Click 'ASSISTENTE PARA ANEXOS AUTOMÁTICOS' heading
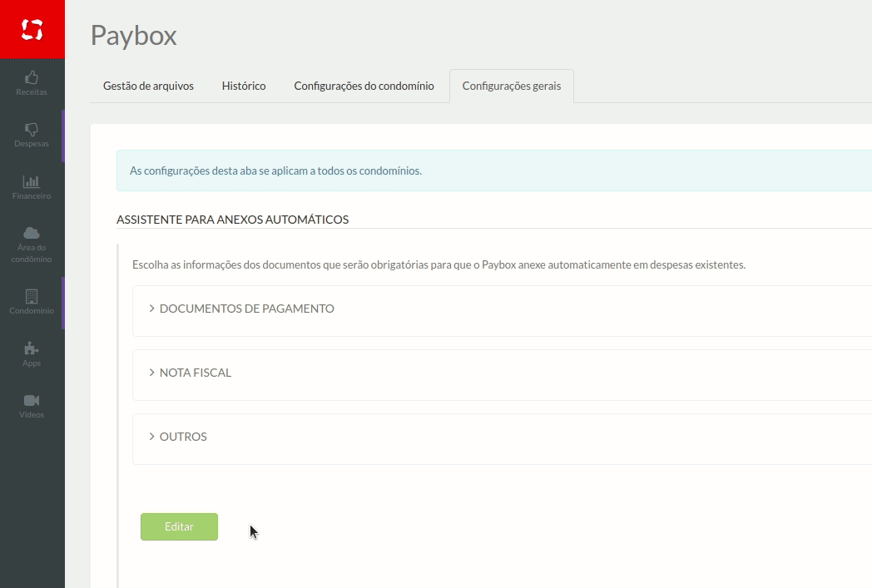This screenshot has width=872, height=588. pyautogui.click(x=232, y=220)
